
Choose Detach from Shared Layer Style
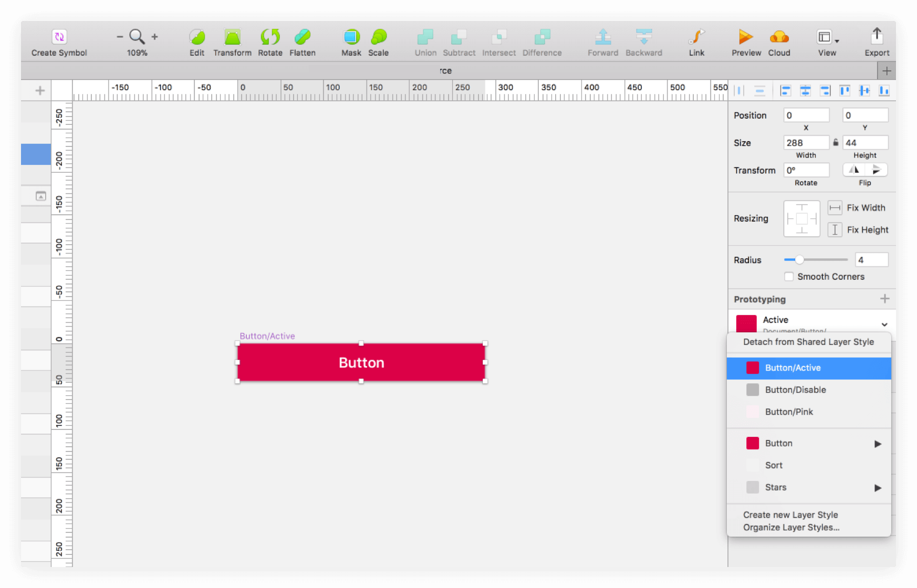(808, 342)
